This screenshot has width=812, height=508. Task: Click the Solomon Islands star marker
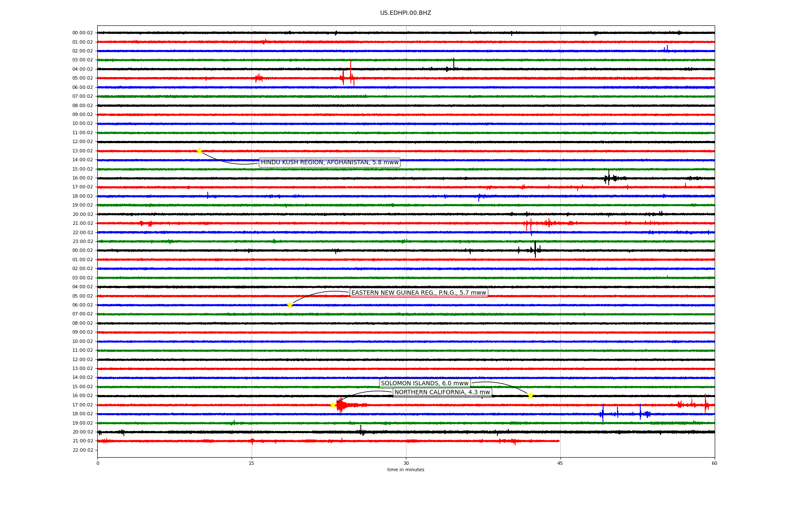click(530, 395)
